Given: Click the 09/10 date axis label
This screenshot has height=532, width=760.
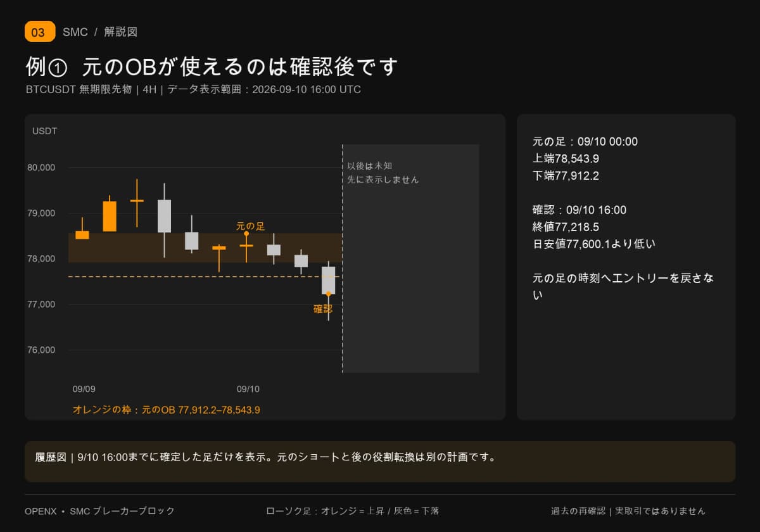Looking at the screenshot, I should pyautogui.click(x=248, y=389).
